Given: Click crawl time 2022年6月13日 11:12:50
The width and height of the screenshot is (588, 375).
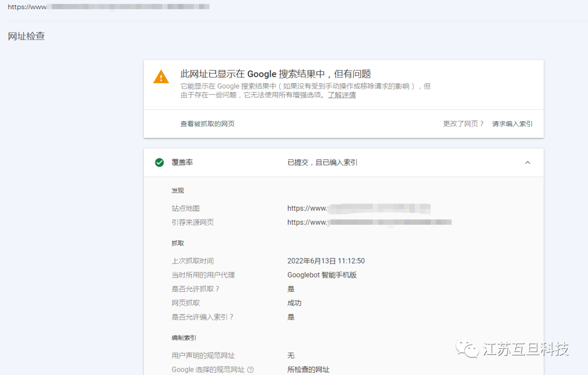Looking at the screenshot, I should click(x=326, y=261).
